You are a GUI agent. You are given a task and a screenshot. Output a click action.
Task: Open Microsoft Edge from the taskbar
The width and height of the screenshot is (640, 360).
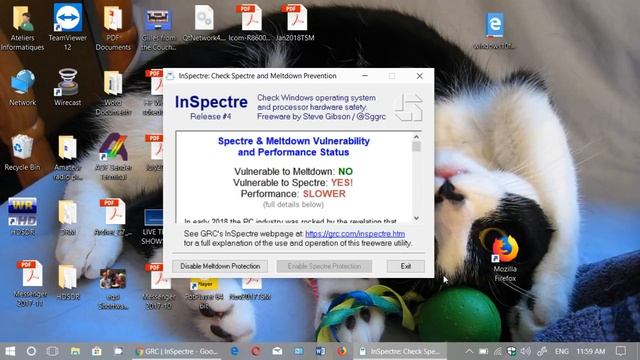pos(234,351)
